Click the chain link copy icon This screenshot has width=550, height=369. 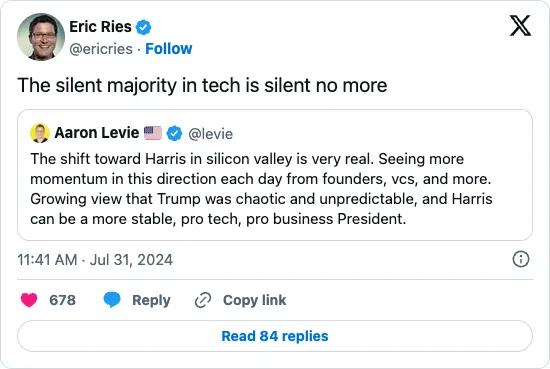[x=203, y=300]
